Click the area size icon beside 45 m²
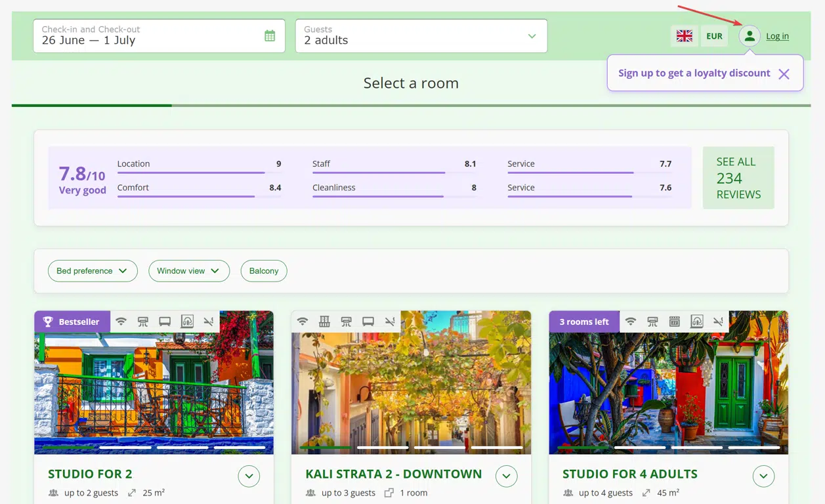 click(646, 493)
